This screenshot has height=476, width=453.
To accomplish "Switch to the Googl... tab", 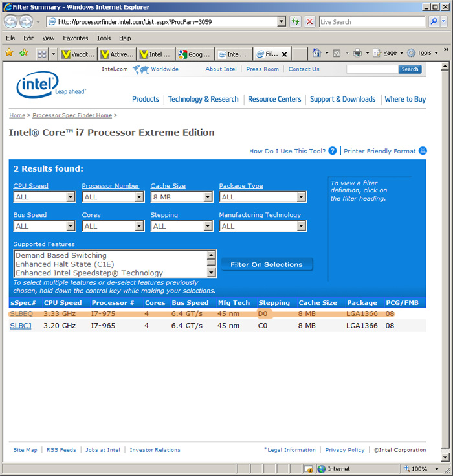I will point(195,54).
